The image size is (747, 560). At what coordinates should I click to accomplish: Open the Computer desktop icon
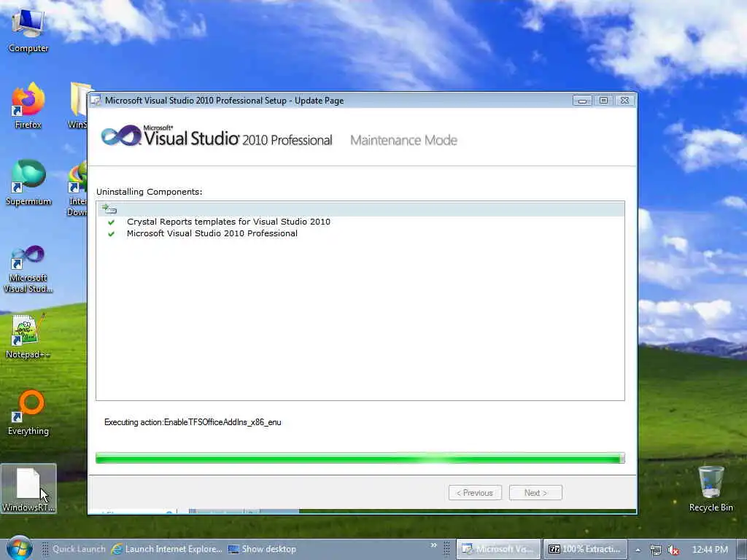tap(28, 29)
